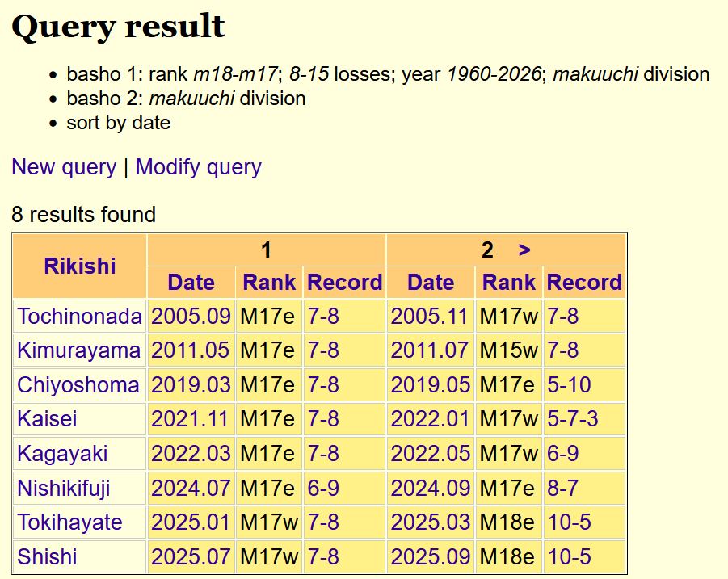728x579 pixels.
Task: Open the 2022.01 basho link
Action: pos(430,419)
